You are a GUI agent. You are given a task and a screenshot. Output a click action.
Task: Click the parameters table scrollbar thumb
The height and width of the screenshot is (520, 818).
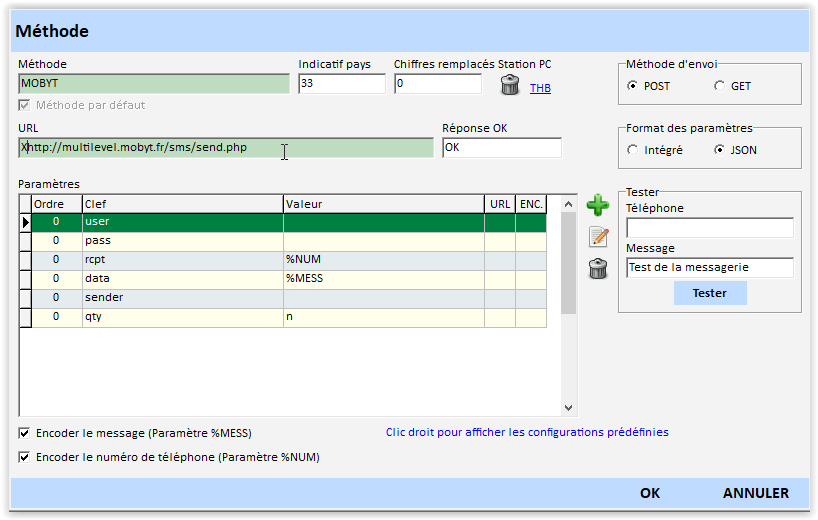pyautogui.click(x=569, y=263)
